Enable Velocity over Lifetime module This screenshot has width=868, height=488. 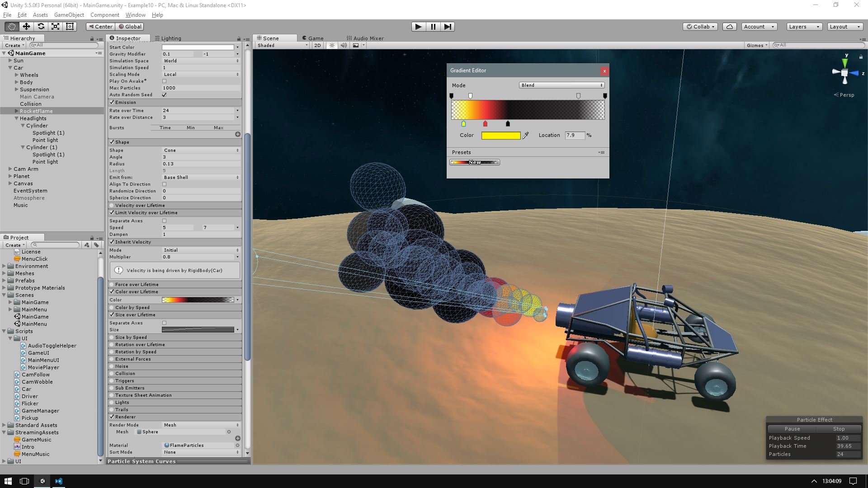click(x=112, y=206)
